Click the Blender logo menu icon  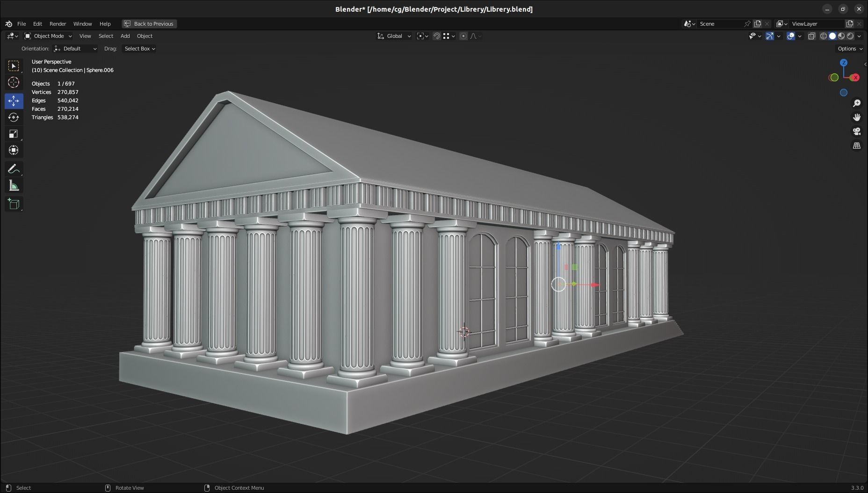pos(8,24)
